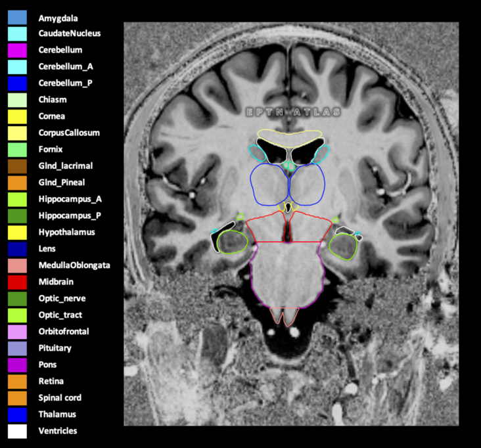Click the Amygdala color swatch
This screenshot has width=481, height=448.
(x=17, y=17)
